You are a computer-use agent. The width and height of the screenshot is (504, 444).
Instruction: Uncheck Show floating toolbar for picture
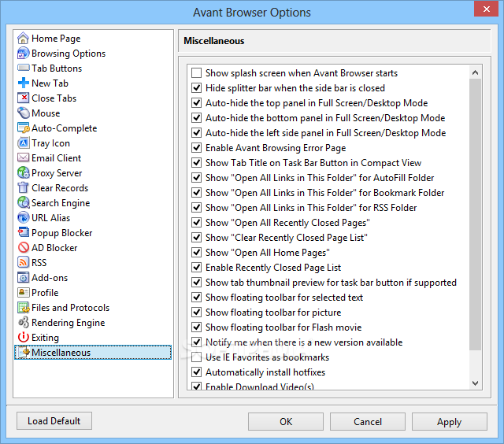pos(196,312)
